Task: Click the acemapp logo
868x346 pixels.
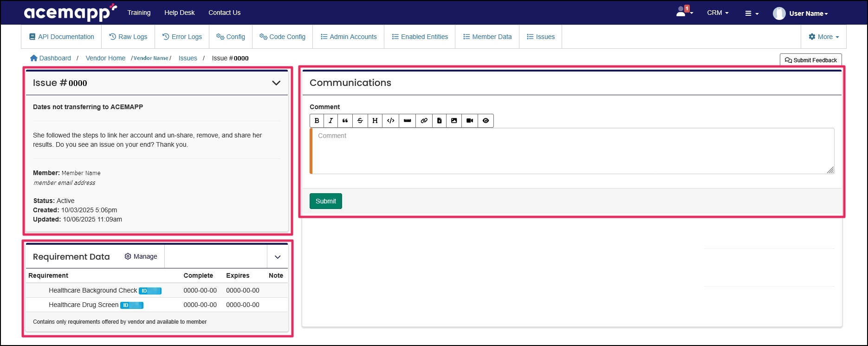Action: [x=70, y=13]
